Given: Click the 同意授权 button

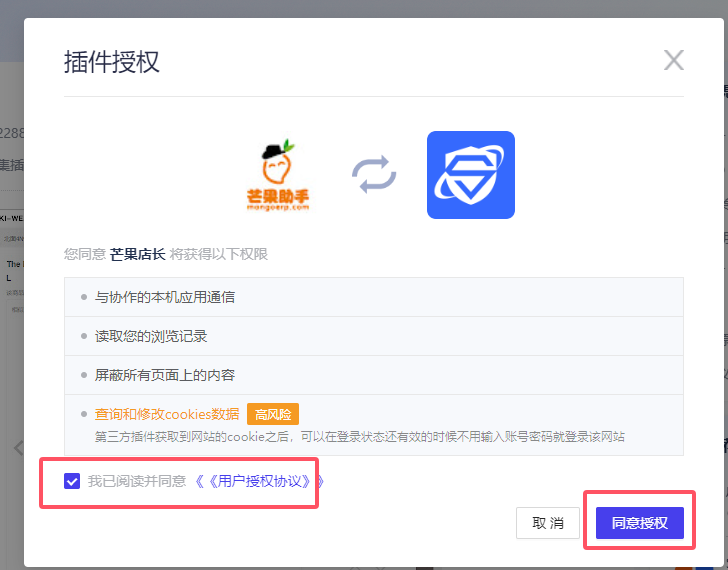Looking at the screenshot, I should (640, 523).
